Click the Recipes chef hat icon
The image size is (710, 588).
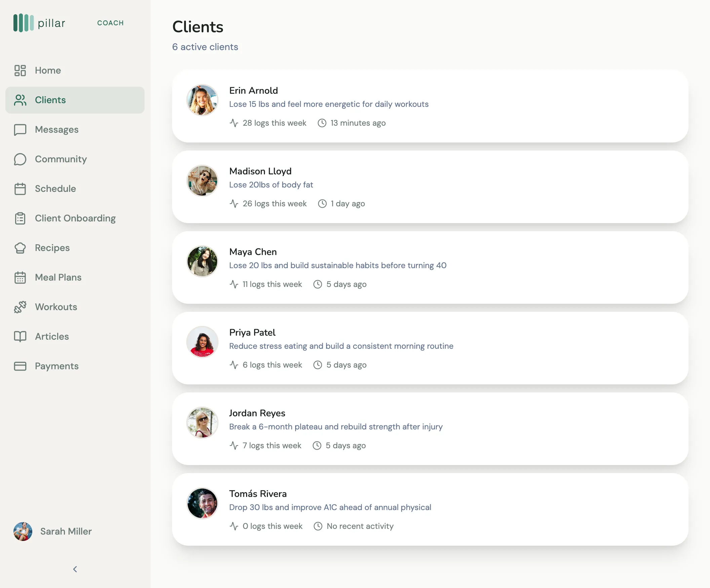click(x=20, y=248)
